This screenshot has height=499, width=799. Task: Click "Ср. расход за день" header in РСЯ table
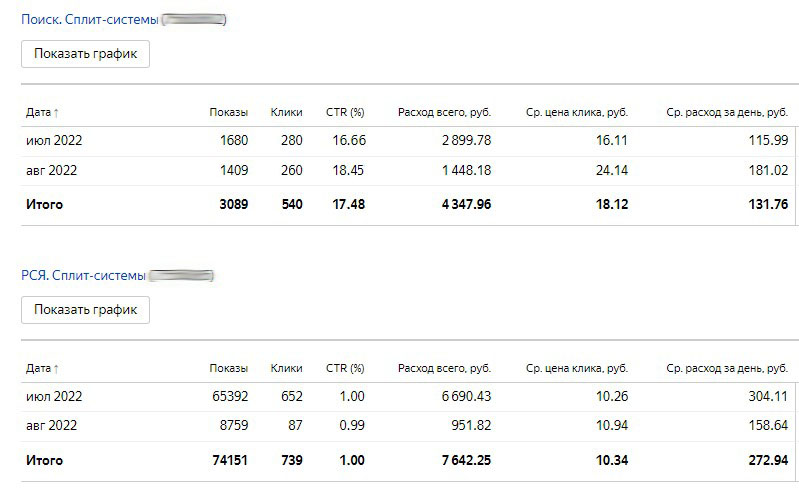727,368
